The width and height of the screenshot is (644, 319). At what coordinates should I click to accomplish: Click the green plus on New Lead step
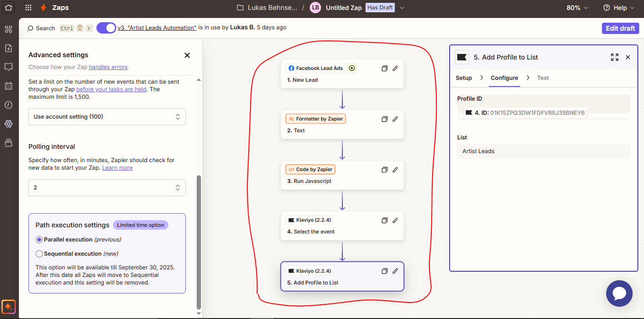[x=351, y=68]
